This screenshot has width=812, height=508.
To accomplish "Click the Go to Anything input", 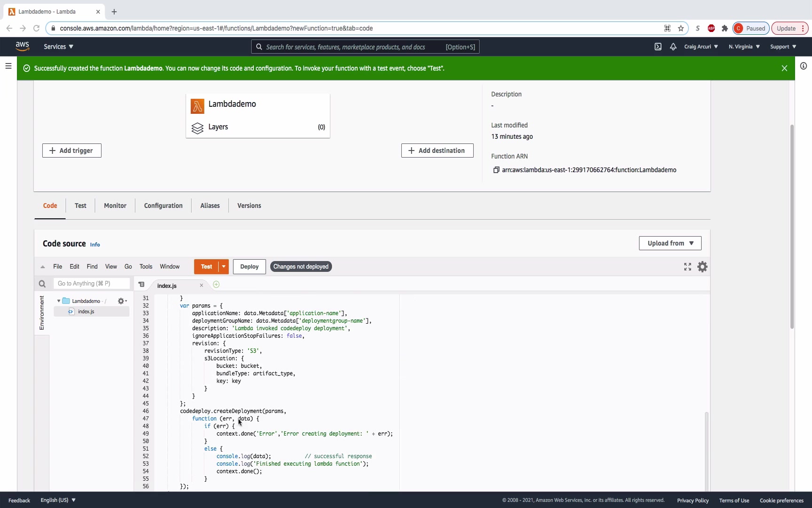I will (x=91, y=284).
